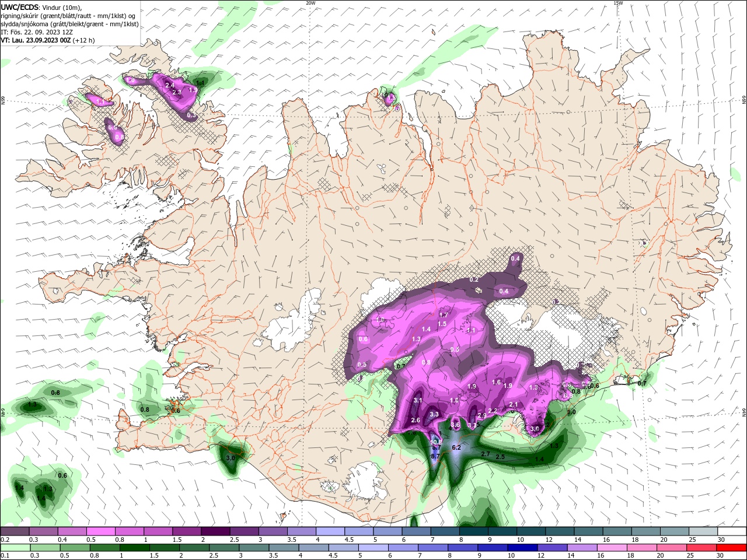Pick the grey-green 3–3.5 swatch, lower legend row
The width and height of the screenshot is (747, 560).
pyautogui.click(x=254, y=547)
